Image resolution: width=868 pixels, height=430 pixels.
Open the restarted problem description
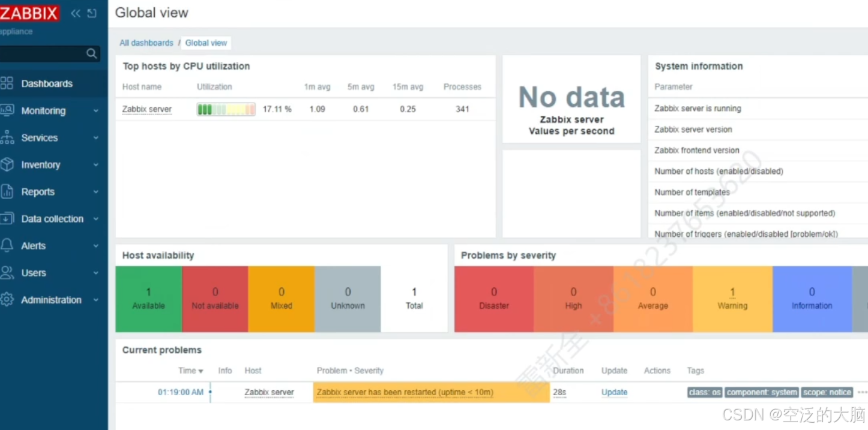tap(405, 392)
